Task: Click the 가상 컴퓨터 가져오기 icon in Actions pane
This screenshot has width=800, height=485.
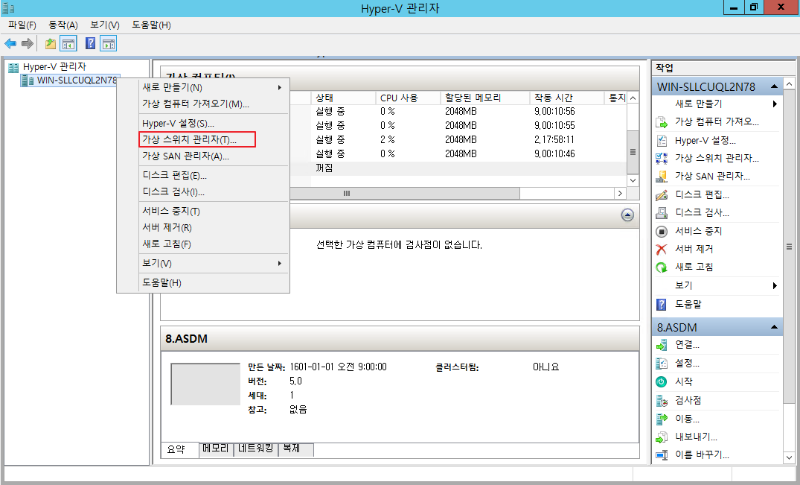Action: pyautogui.click(x=661, y=122)
